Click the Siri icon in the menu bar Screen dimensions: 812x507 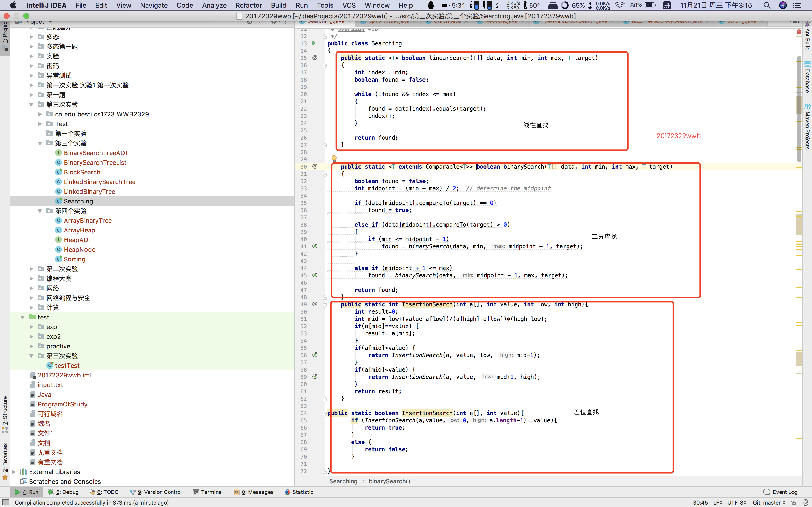783,5
